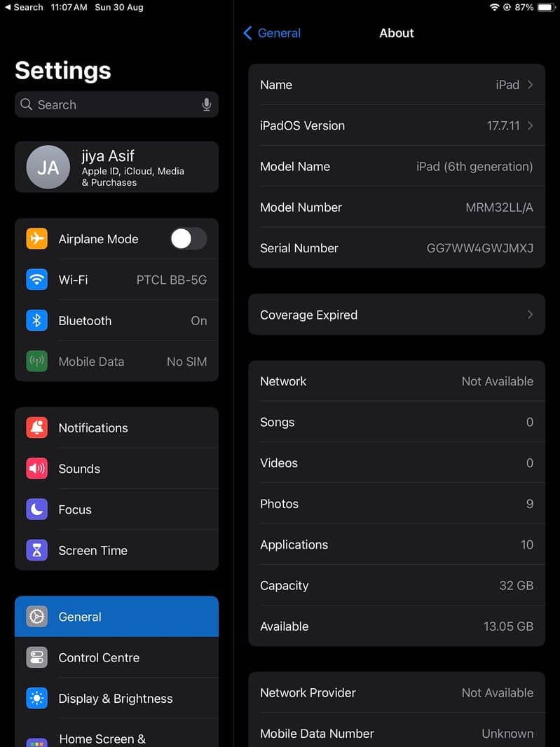Tap the Available 13.05 GB row

(x=397, y=626)
